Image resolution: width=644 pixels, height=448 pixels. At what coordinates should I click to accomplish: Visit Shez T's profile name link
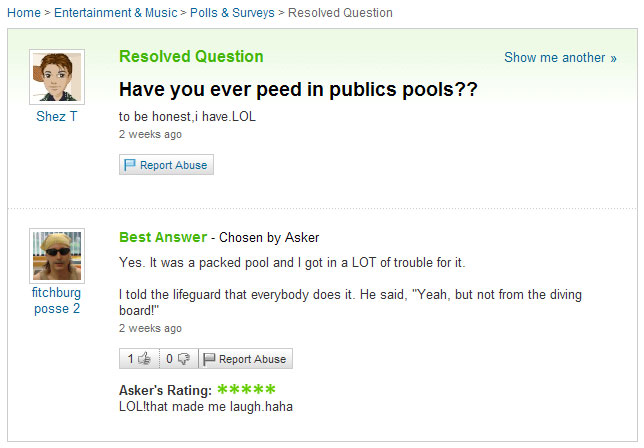pos(57,116)
